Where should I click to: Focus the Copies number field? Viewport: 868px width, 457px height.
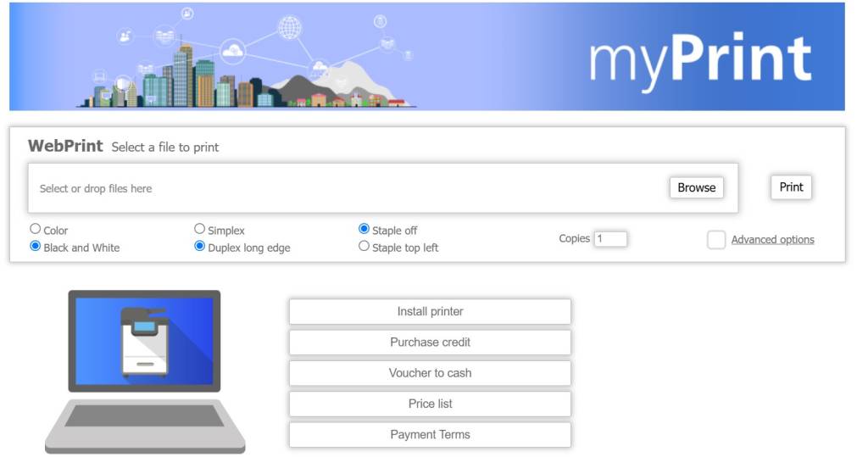coord(610,239)
